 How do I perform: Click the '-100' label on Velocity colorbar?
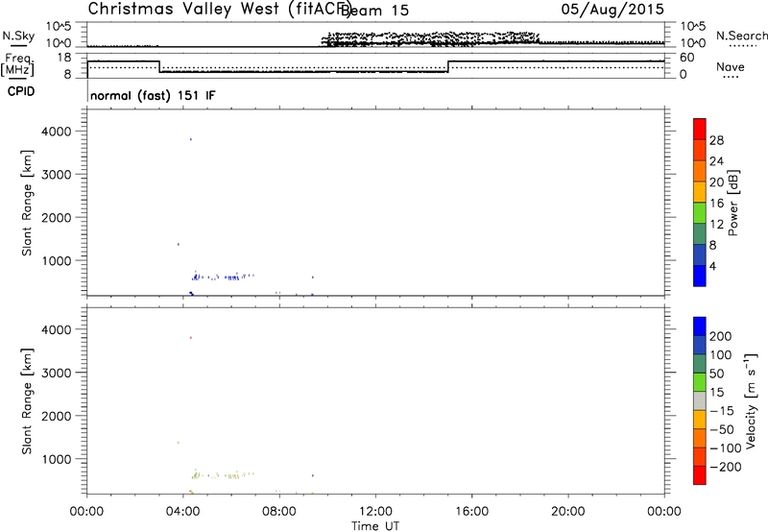726,447
